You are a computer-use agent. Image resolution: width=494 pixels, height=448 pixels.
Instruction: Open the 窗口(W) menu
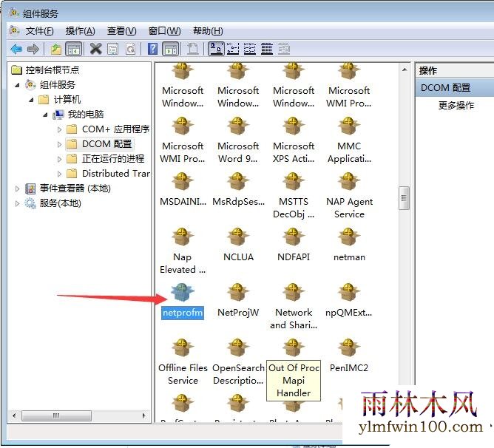click(x=164, y=31)
